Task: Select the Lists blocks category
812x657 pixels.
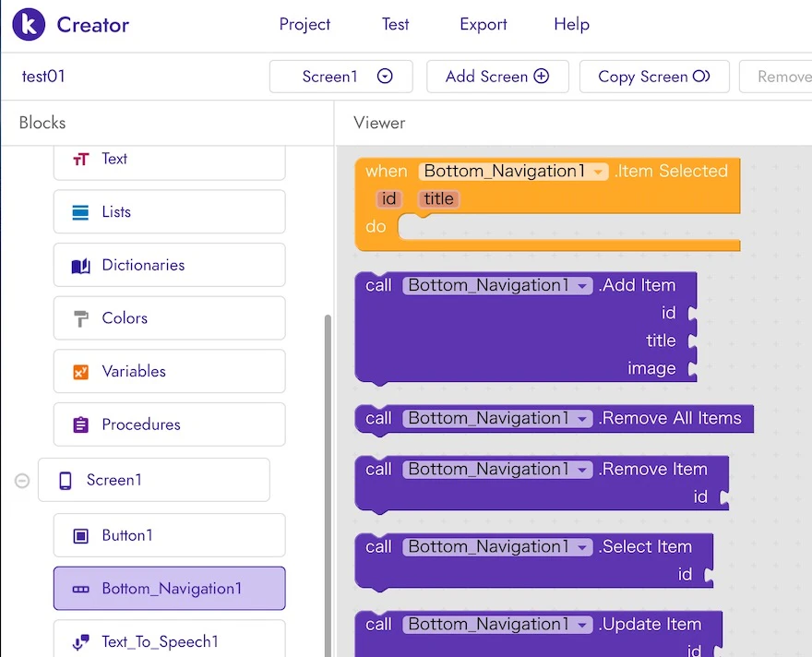Action: pyautogui.click(x=170, y=211)
